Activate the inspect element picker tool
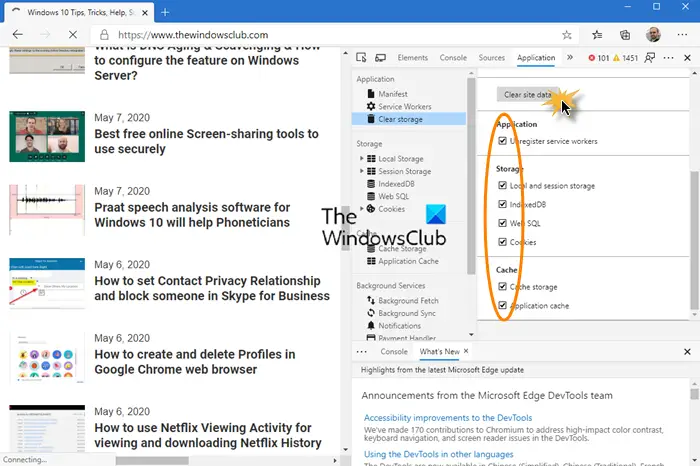The image size is (700, 466). coord(361,58)
